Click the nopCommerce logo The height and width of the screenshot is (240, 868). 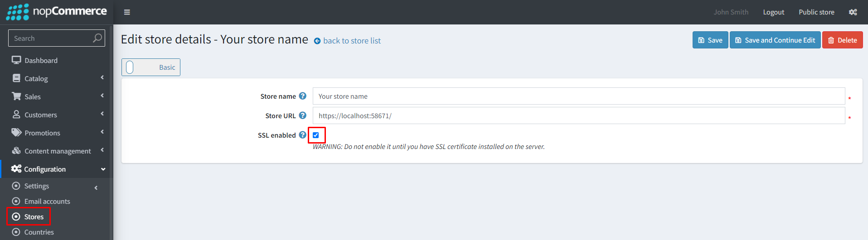pyautogui.click(x=56, y=12)
